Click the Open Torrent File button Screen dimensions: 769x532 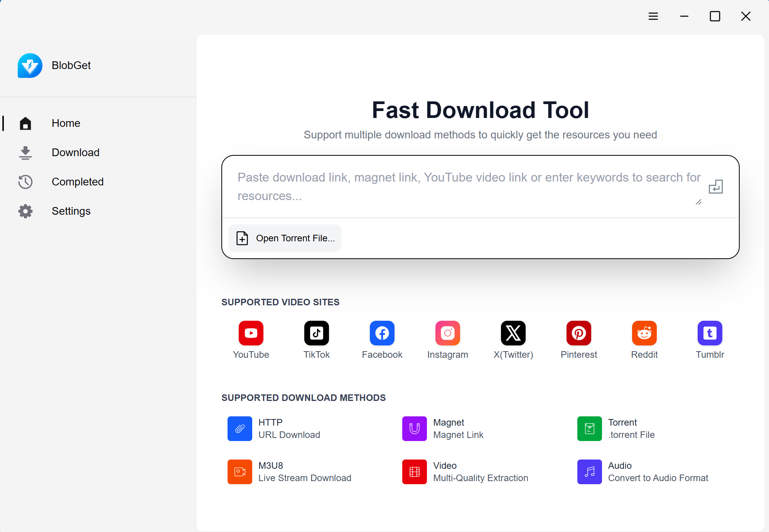click(x=285, y=238)
